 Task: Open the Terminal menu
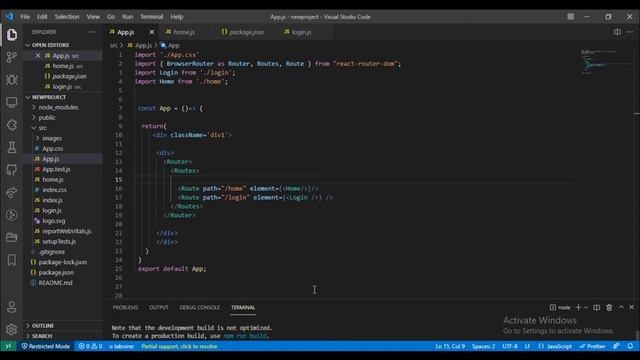[152, 17]
